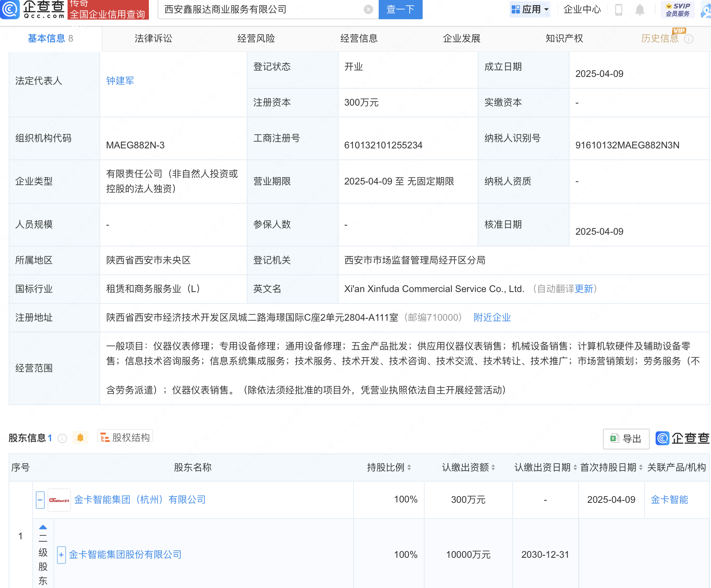
Task: Click the English name Xi'an Xinfuda text
Action: (434, 289)
